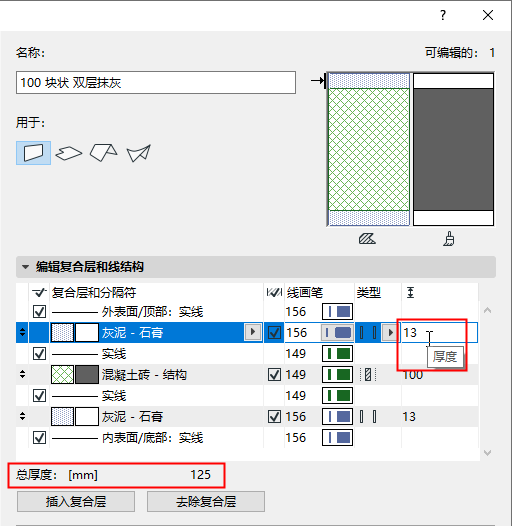Click the hatch fill thumbnail in 混凝土砖 row
The height and width of the screenshot is (526, 512).
click(62, 375)
